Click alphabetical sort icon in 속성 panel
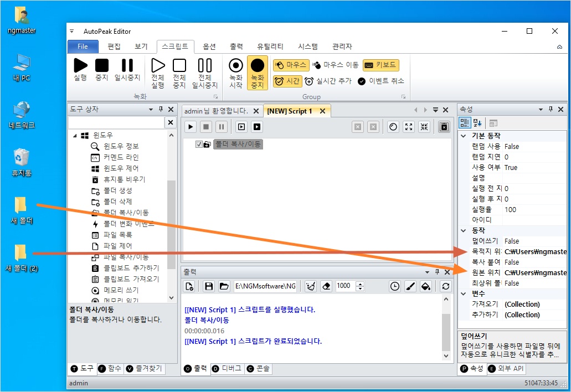 click(477, 123)
